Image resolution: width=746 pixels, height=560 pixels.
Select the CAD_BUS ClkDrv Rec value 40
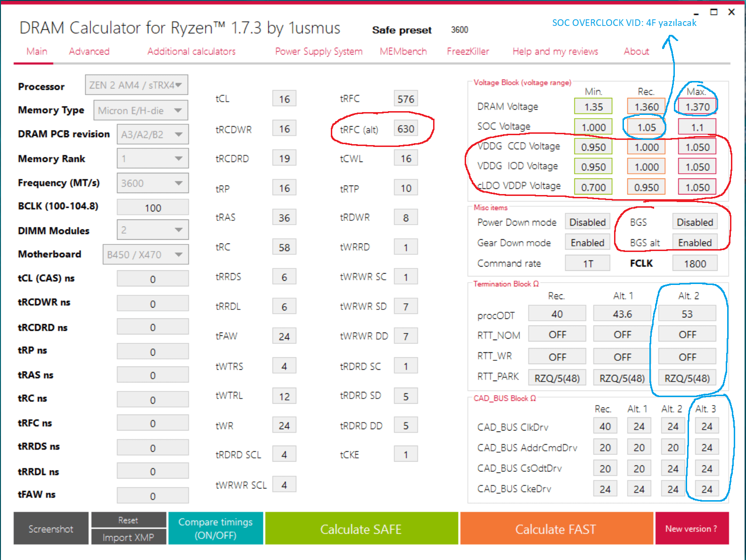(605, 427)
